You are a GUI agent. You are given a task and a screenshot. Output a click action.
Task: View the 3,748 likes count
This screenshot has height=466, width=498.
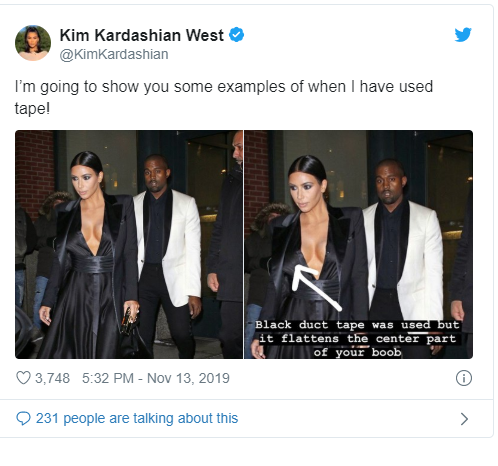tap(52, 378)
